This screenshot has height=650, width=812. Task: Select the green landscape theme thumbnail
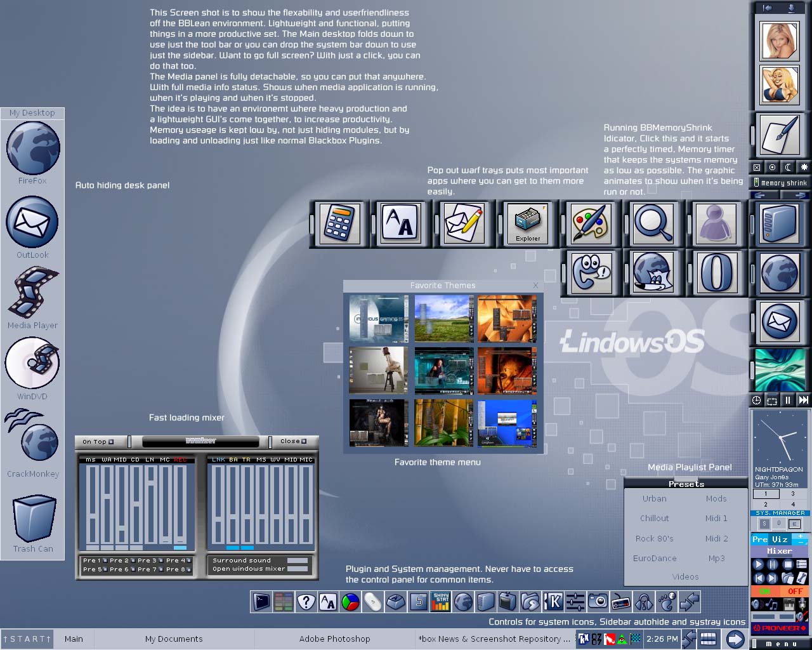(x=444, y=319)
